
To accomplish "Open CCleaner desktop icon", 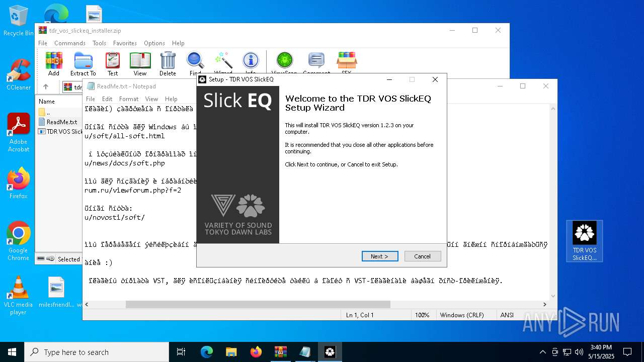I will (x=18, y=75).
